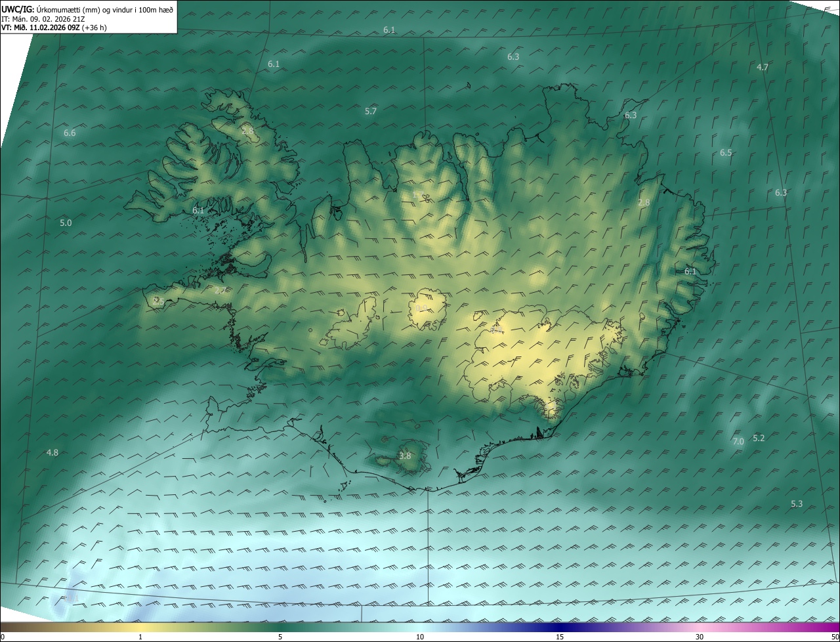Click tick label 10 on the colour scale
Screen dimensions: 840x642
[x=420, y=637]
